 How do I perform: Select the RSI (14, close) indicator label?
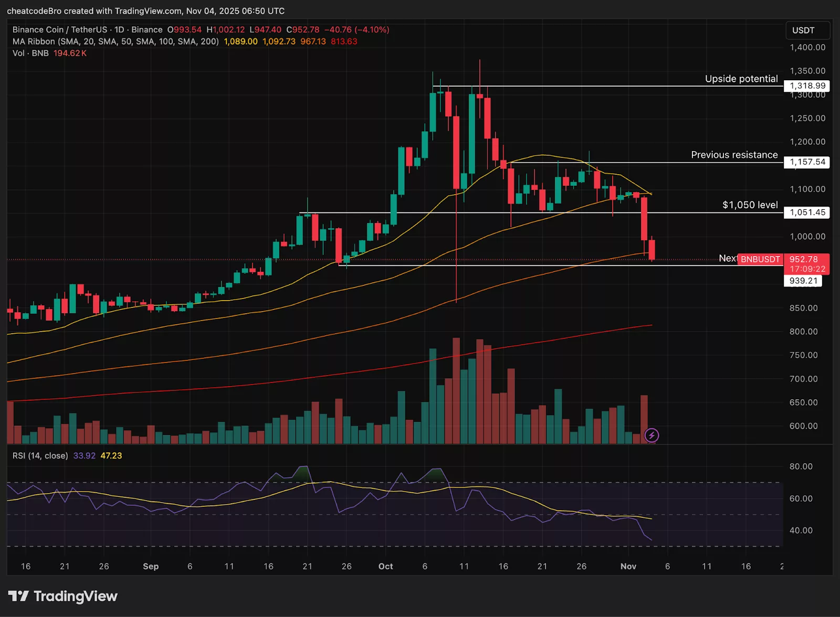tap(40, 455)
